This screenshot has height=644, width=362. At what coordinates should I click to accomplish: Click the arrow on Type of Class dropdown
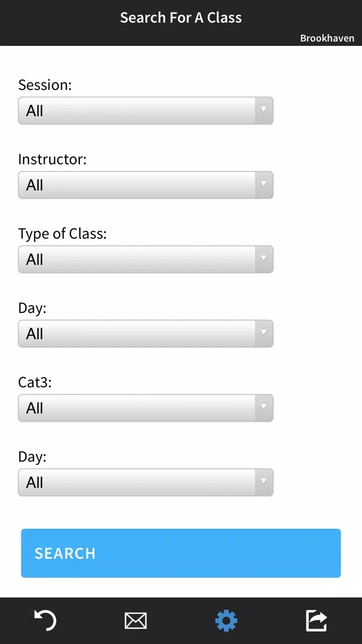click(264, 259)
